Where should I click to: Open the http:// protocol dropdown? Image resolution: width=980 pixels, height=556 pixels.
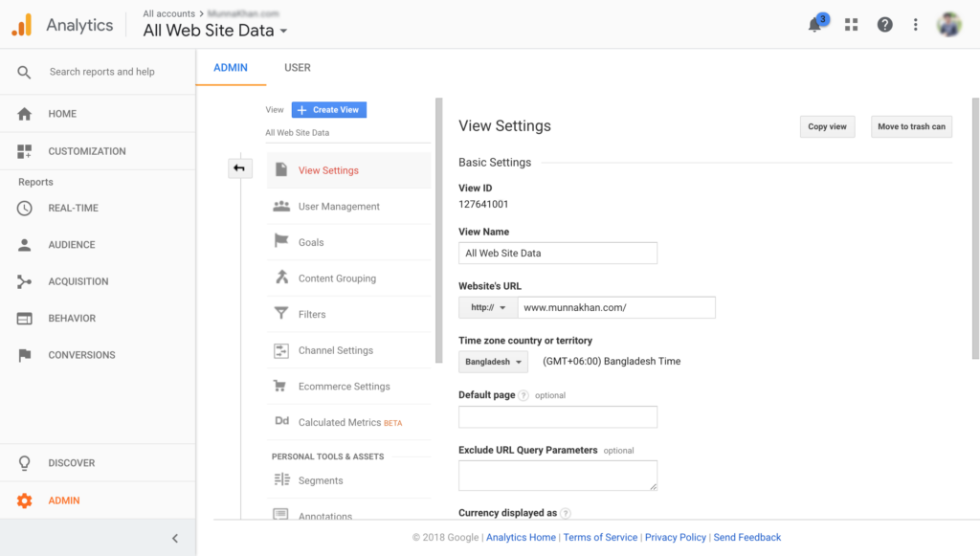(488, 307)
